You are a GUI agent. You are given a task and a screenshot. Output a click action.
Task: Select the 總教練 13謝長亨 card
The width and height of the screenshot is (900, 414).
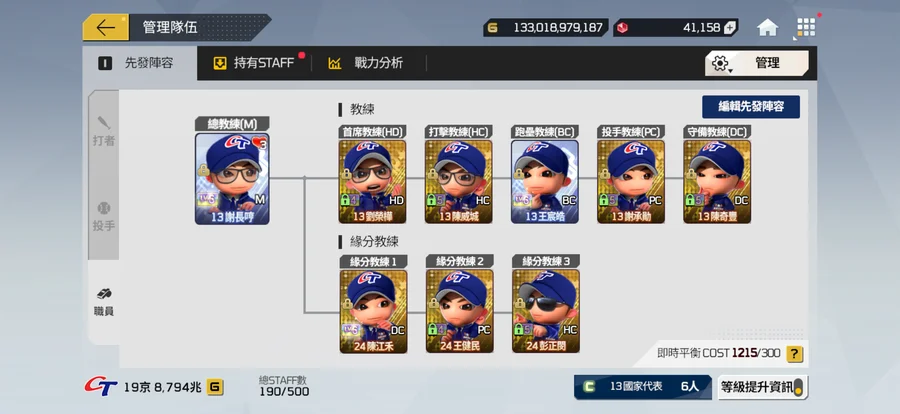(232, 179)
